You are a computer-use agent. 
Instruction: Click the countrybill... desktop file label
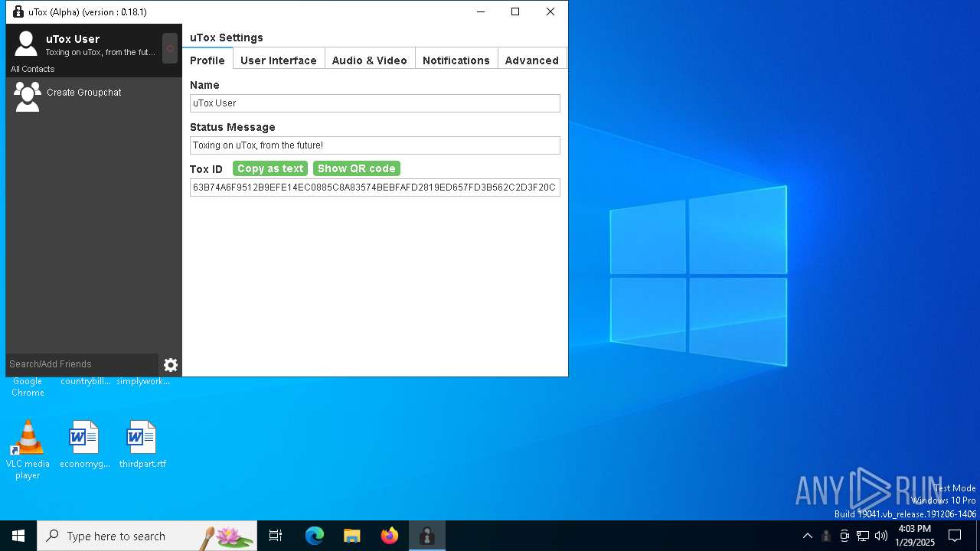[x=86, y=381]
